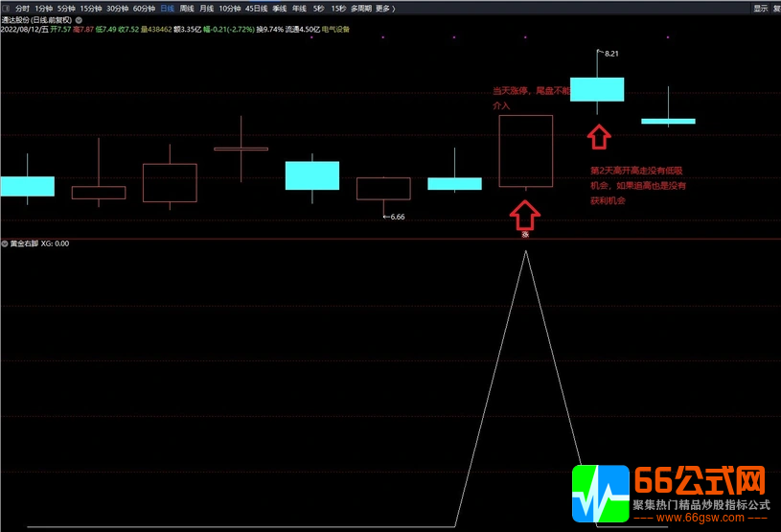Click the indicator line peak in lower panel

(525, 252)
